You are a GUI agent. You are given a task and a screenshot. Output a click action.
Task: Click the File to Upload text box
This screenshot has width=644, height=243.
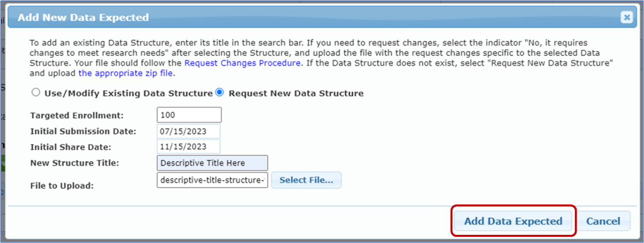tap(212, 180)
